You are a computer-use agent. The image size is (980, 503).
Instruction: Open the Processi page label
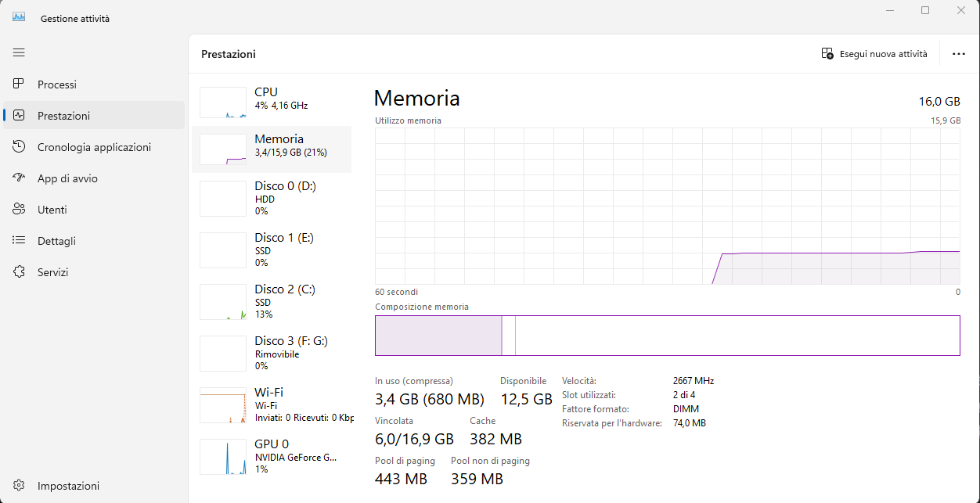[57, 84]
